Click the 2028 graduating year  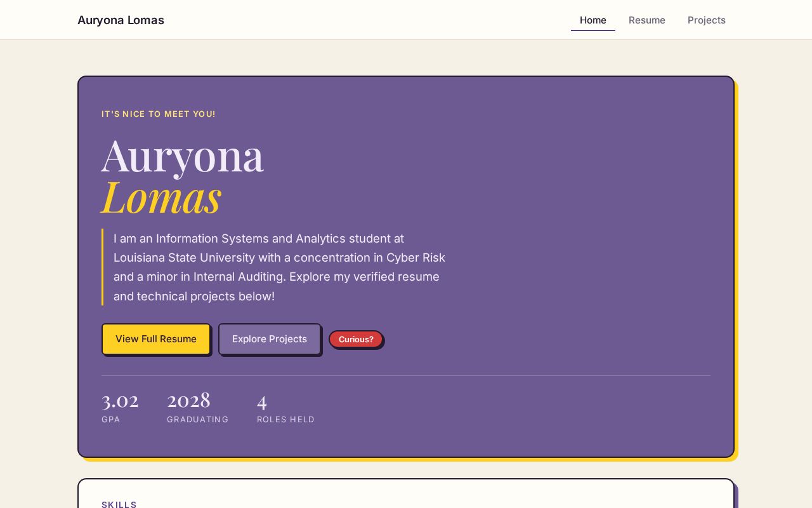coord(188,400)
